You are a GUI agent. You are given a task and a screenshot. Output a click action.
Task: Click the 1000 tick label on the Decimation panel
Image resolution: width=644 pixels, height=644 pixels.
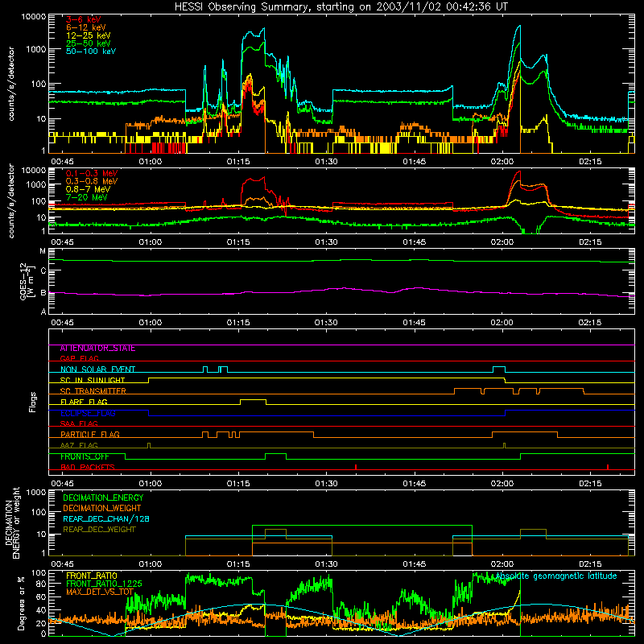[36, 492]
